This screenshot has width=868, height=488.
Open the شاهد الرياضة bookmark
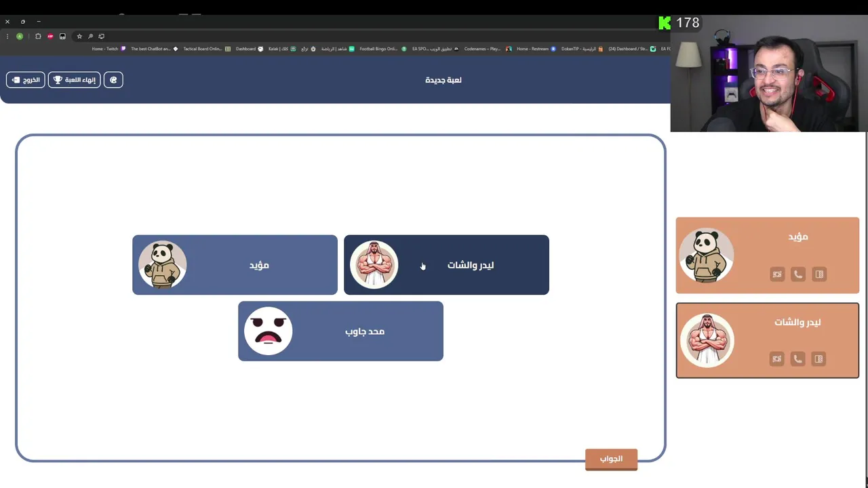338,49
